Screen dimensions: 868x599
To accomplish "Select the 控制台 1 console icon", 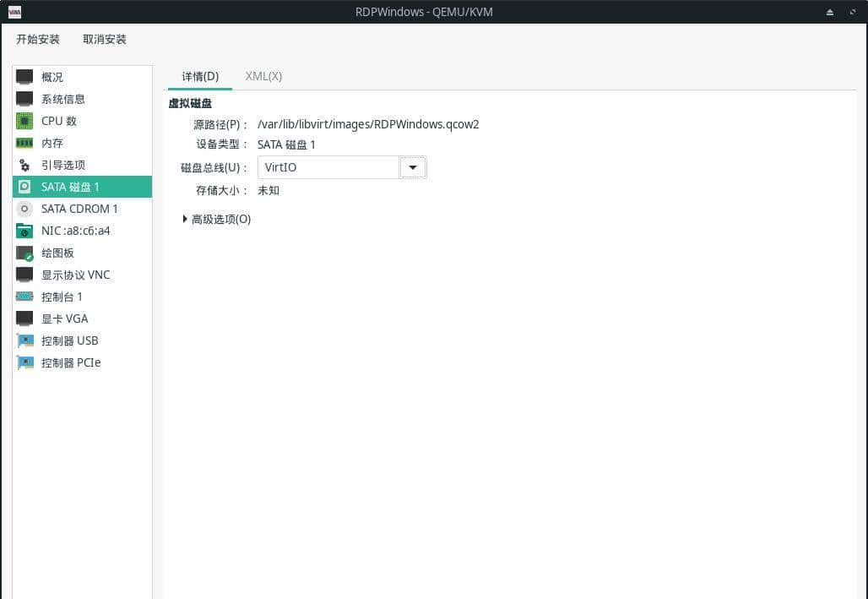I will click(24, 297).
